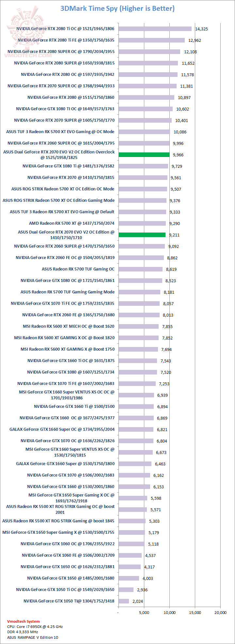The height and width of the screenshot is (644, 235).
Task: Click the 2,024 score value
Action: tap(137, 601)
